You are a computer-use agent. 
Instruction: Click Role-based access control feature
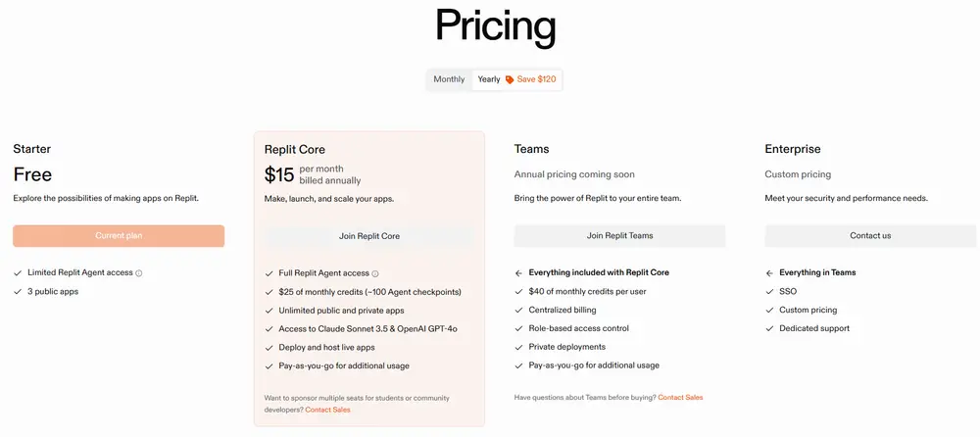578,328
